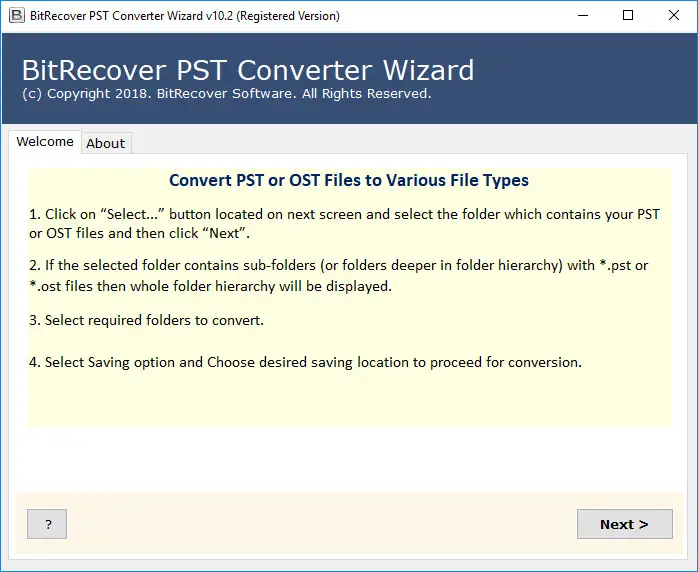The height and width of the screenshot is (572, 698).
Task: Click the BitRecover PST Converter Wizard banner heading
Action: 248,71
